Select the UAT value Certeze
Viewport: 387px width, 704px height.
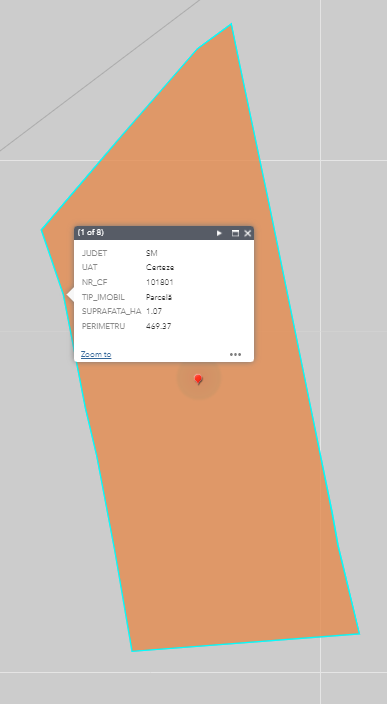point(160,267)
